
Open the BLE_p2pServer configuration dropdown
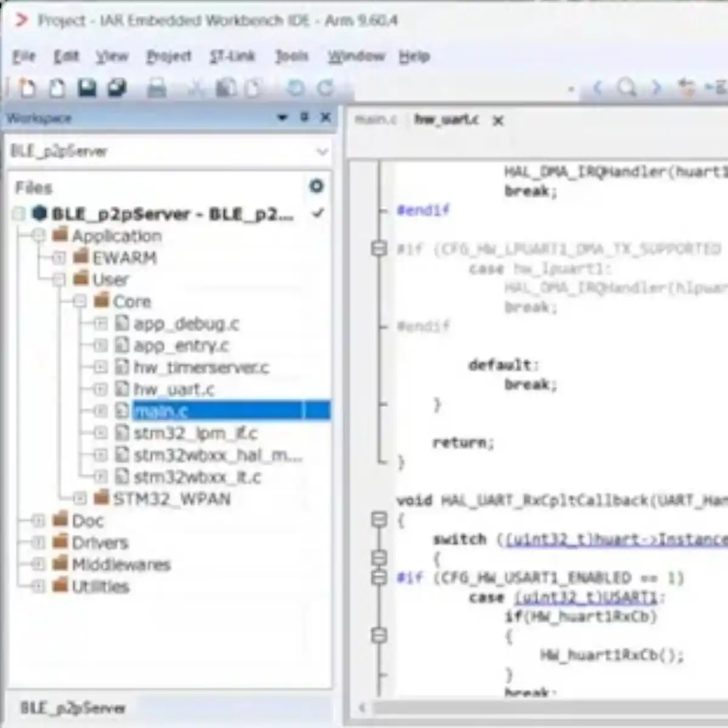(x=322, y=152)
